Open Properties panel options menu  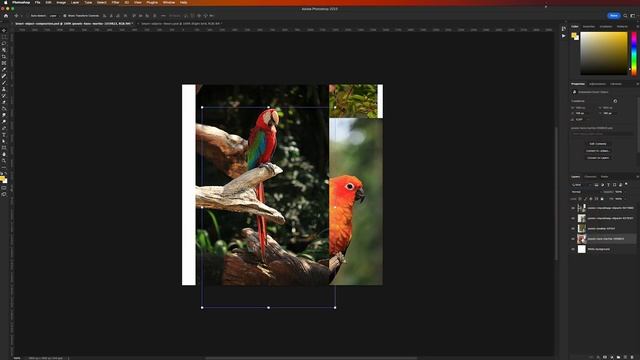[637, 84]
